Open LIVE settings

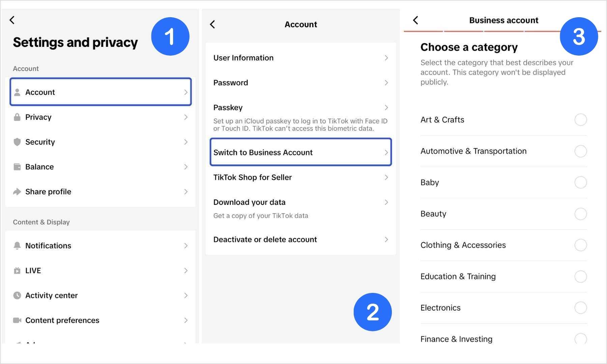click(100, 271)
